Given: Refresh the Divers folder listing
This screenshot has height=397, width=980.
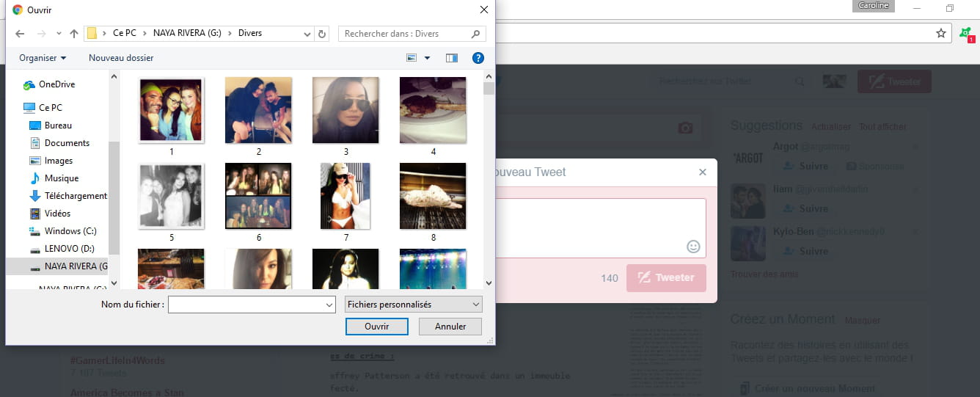Looking at the screenshot, I should pyautogui.click(x=322, y=34).
